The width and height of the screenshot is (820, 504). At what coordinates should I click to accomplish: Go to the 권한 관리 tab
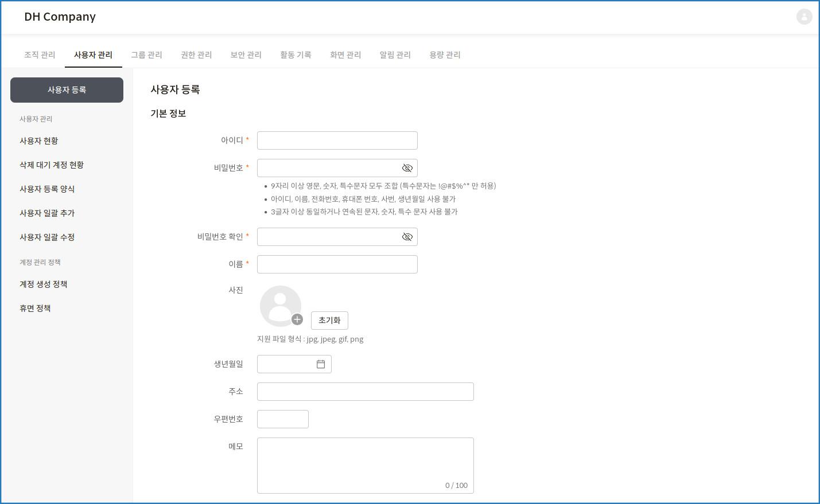(x=196, y=55)
